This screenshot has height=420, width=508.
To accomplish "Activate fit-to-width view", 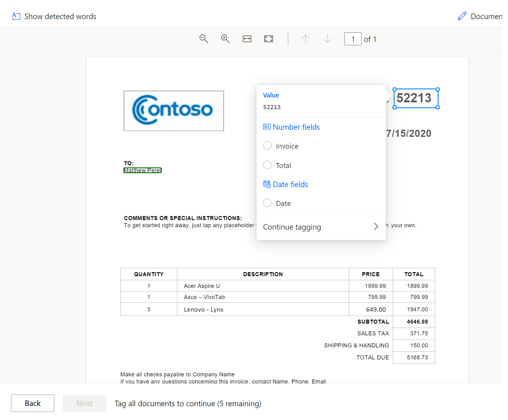I will [246, 39].
